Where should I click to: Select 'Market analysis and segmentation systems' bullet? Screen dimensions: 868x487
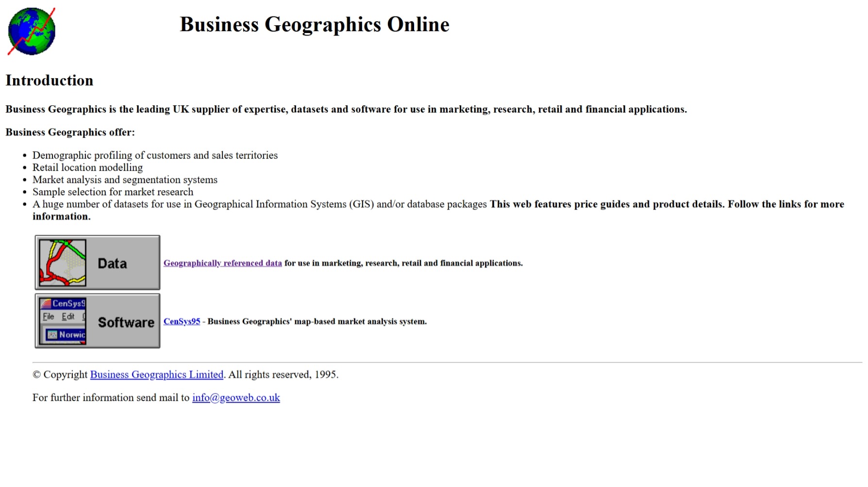point(125,179)
